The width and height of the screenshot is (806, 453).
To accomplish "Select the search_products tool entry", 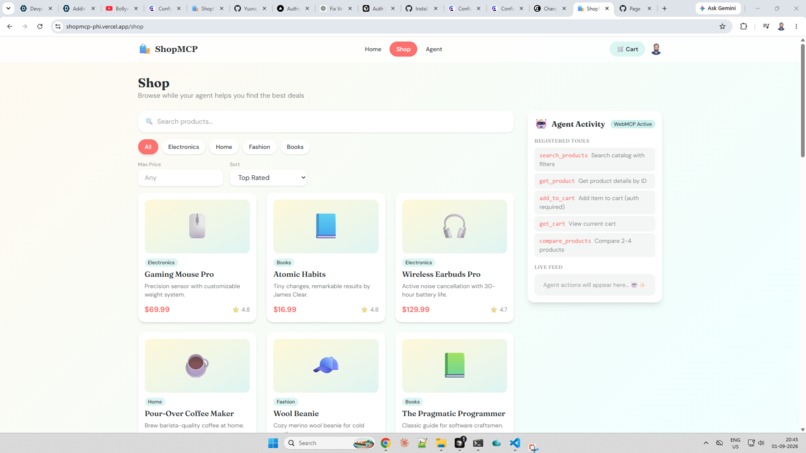I will pyautogui.click(x=595, y=159).
